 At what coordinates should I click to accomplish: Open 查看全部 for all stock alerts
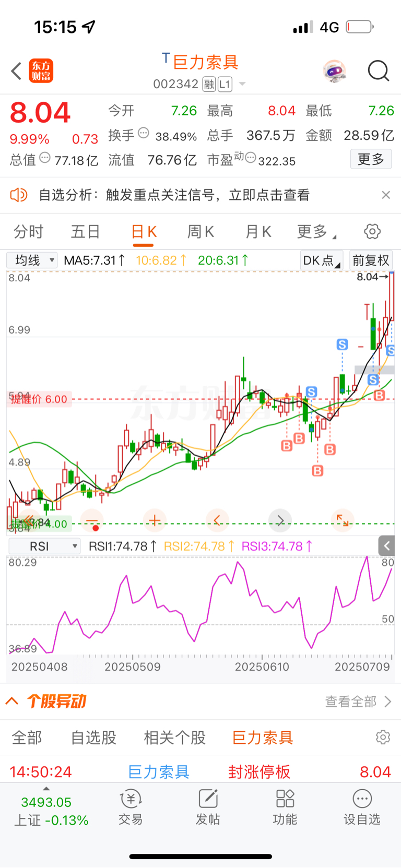(x=358, y=701)
